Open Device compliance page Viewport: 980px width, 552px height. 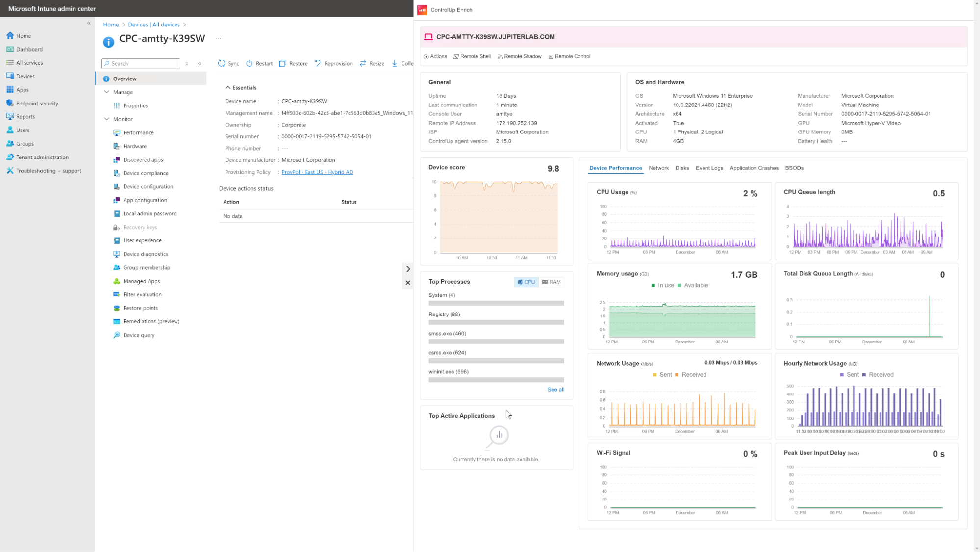coord(146,173)
